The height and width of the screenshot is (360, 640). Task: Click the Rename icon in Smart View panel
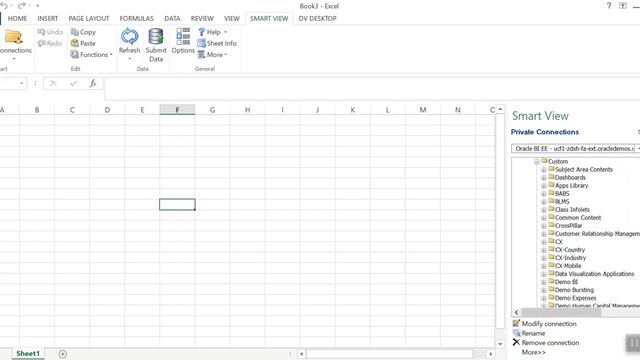point(516,333)
